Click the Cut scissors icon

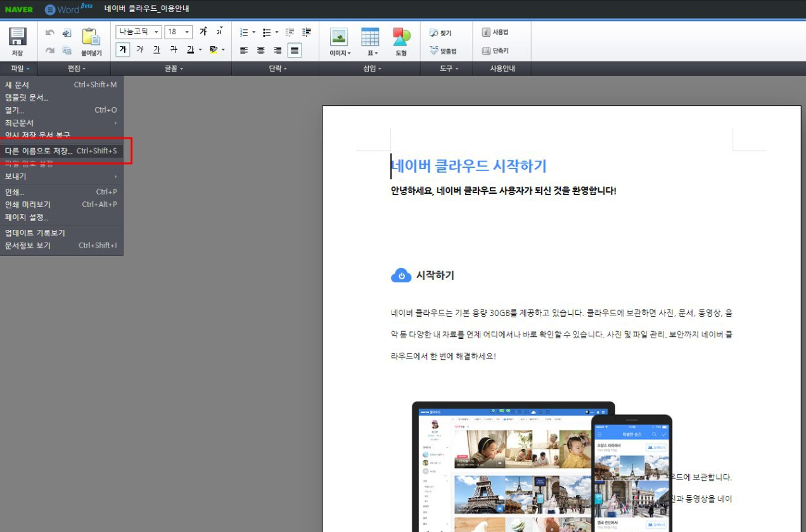tap(67, 33)
